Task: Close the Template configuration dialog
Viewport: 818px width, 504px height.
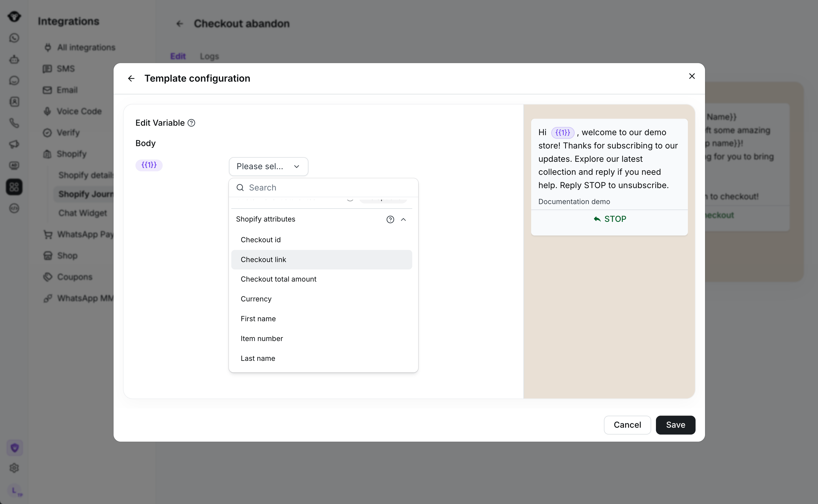Action: (692, 76)
